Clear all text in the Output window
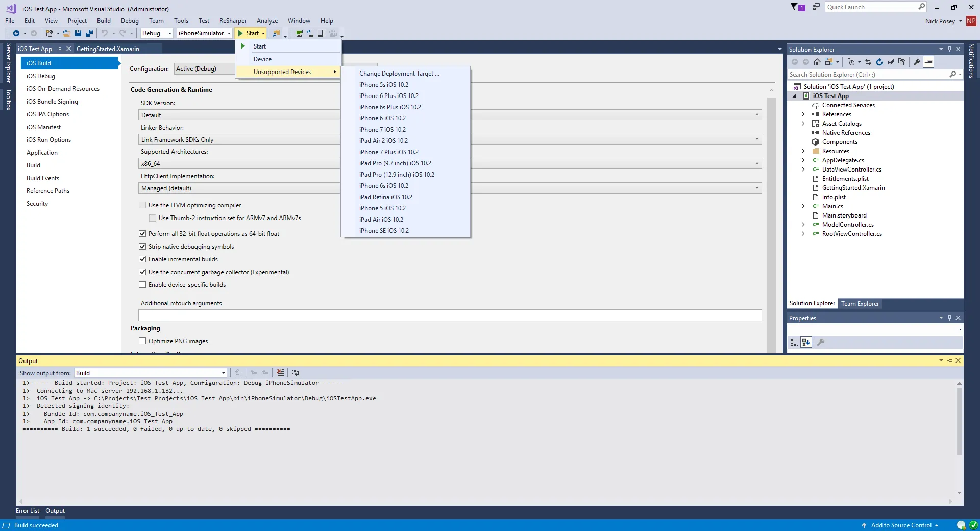Screen dimensions: 980x531 (x=280, y=373)
